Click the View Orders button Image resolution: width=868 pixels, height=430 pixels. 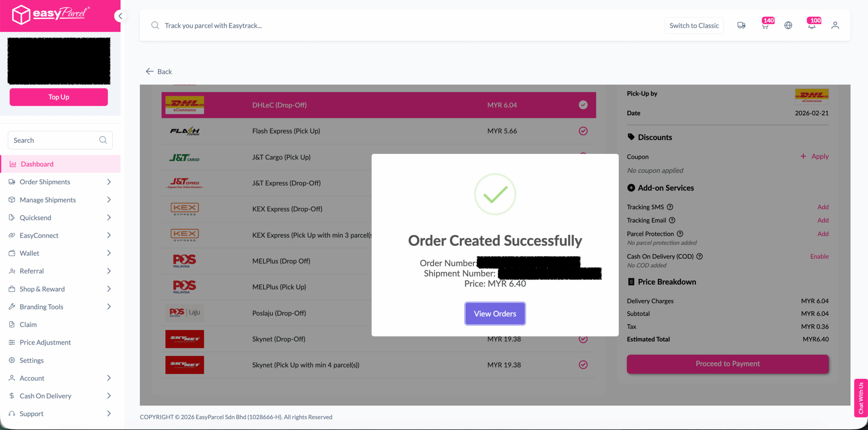pos(495,314)
